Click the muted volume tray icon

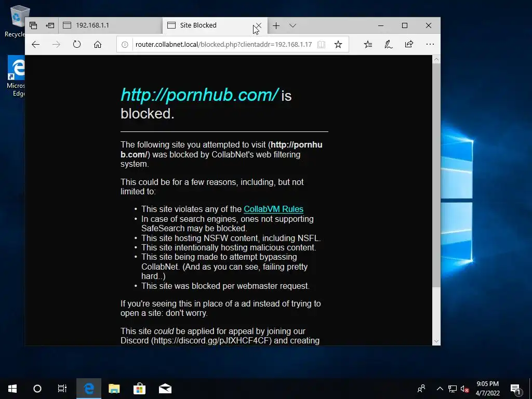[x=464, y=389]
